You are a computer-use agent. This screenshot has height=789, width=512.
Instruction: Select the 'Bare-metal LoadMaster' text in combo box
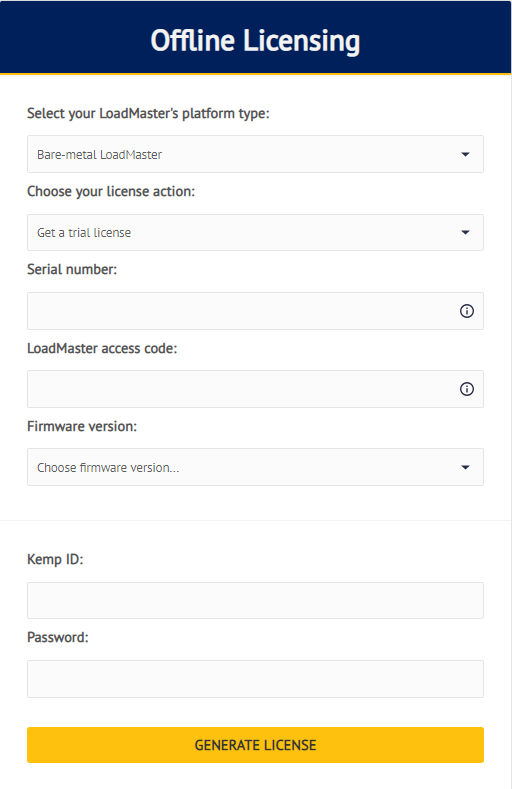pos(100,154)
